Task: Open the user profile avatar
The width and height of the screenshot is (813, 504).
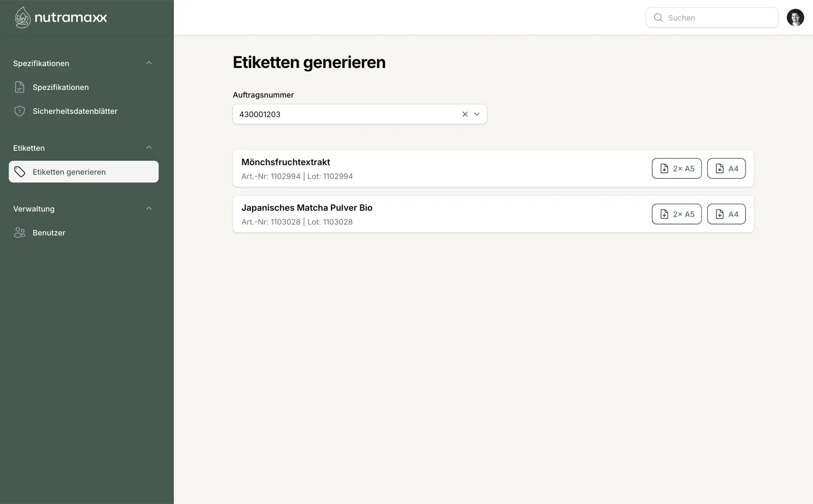Action: pyautogui.click(x=795, y=18)
